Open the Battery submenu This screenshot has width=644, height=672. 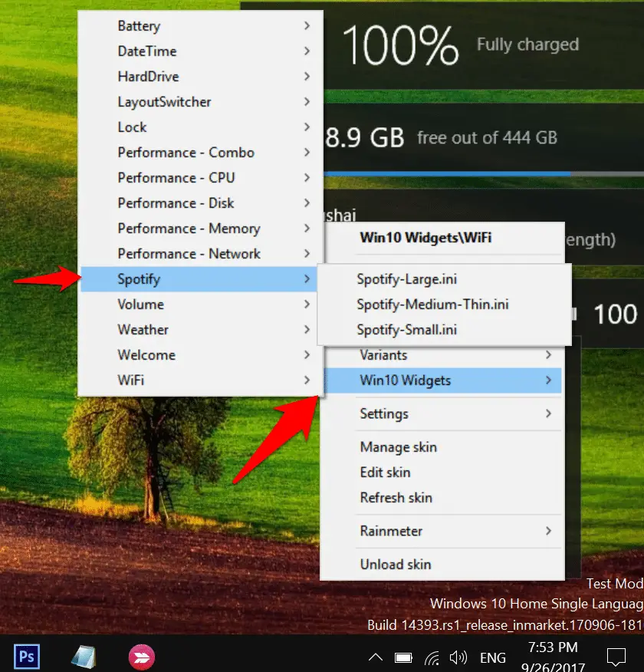tap(199, 26)
